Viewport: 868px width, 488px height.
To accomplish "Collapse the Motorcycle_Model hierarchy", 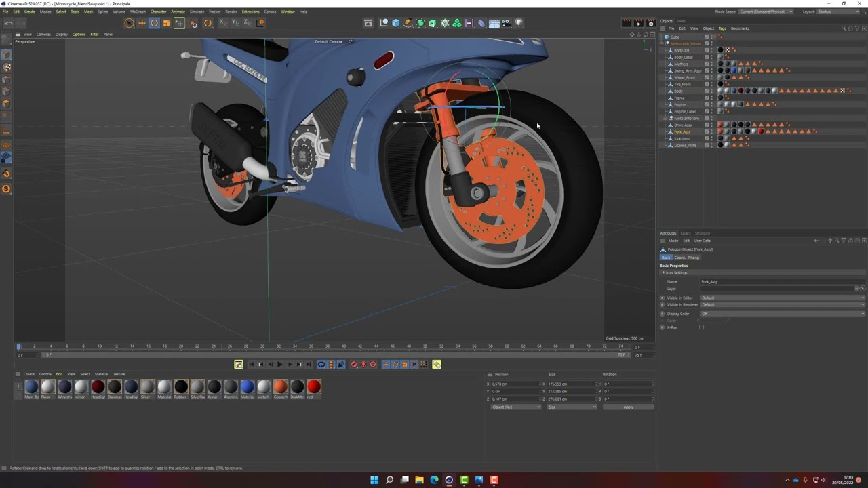I will click(x=661, y=43).
